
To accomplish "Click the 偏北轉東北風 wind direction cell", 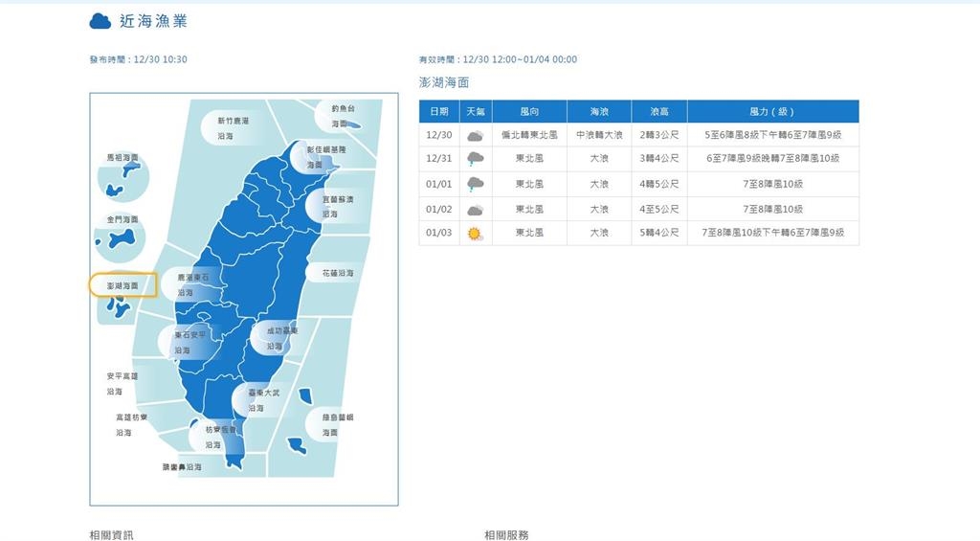I will pyautogui.click(x=529, y=134).
